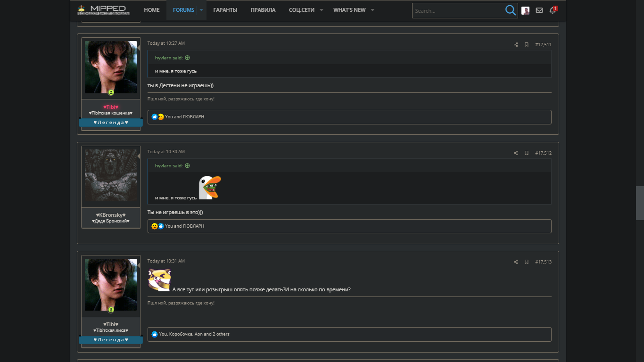The height and width of the screenshot is (362, 644).
Task: View 'You, Коробочка, Aon and 2 others' reactions
Action: pyautogui.click(x=194, y=334)
